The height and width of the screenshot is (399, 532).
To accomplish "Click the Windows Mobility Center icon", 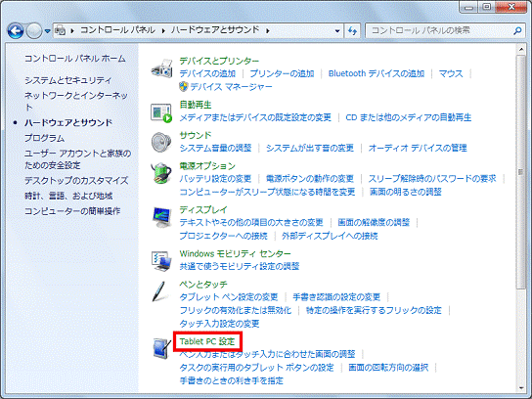I will (161, 261).
